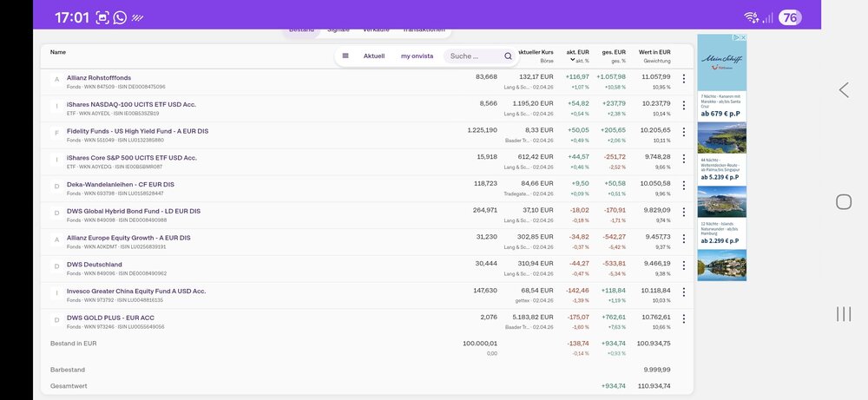Viewport: 868px width, 400px height.
Task: Open iShares Core S&P 500 ETF link
Action: click(x=132, y=158)
